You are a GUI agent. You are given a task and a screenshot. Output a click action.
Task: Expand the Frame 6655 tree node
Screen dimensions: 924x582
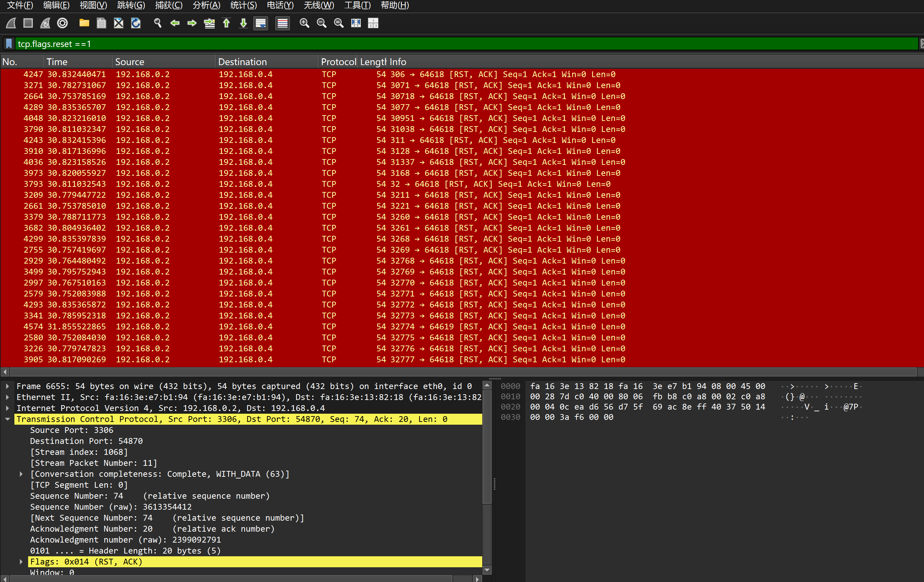tap(7, 386)
